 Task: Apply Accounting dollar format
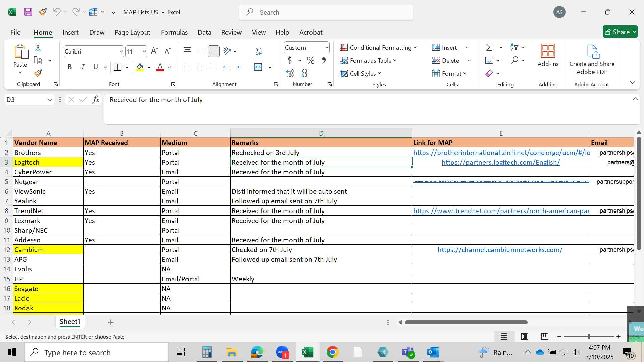click(290, 60)
